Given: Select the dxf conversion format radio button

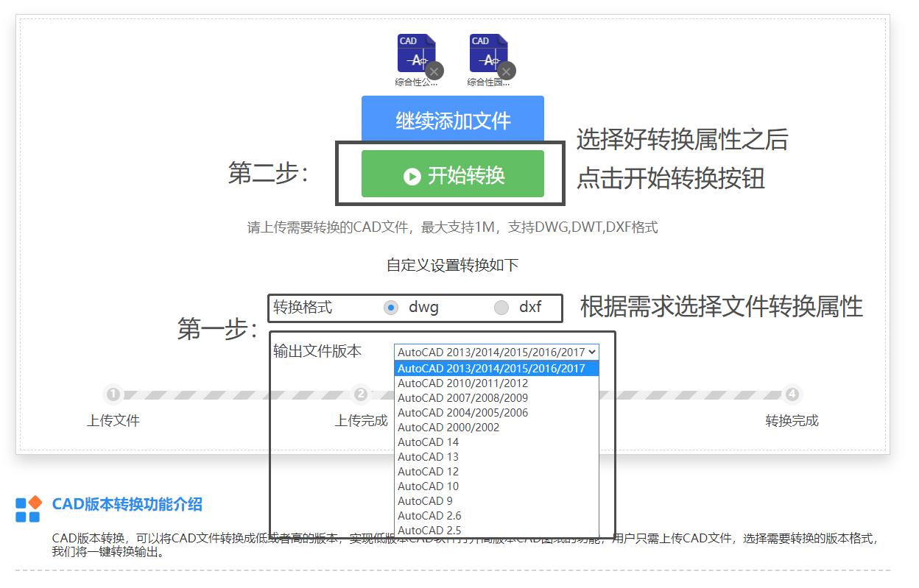Looking at the screenshot, I should [501, 308].
